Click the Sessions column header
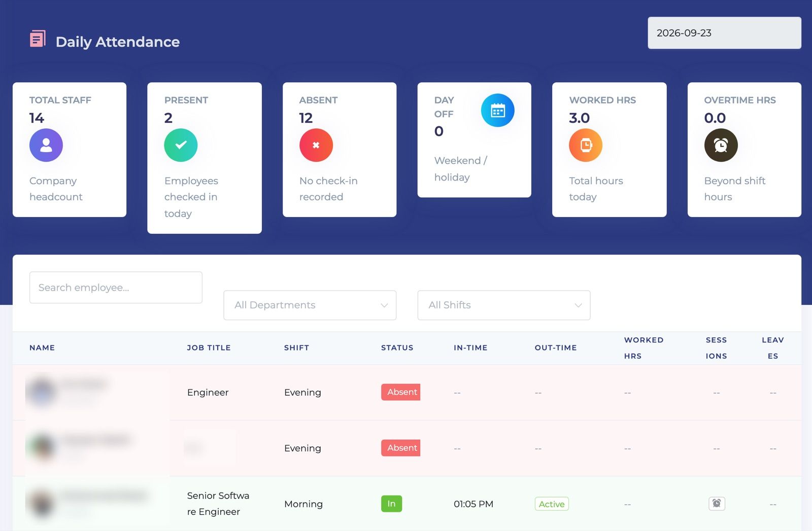 click(716, 348)
